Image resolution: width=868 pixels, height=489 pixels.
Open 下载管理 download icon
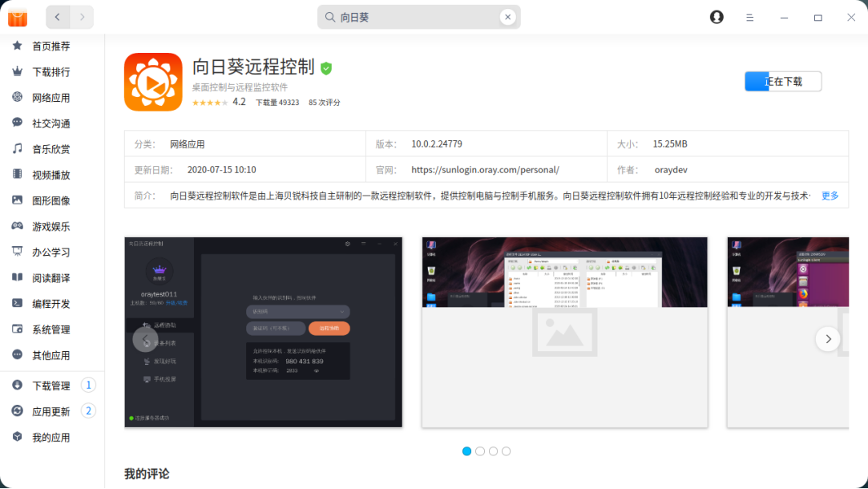point(17,385)
